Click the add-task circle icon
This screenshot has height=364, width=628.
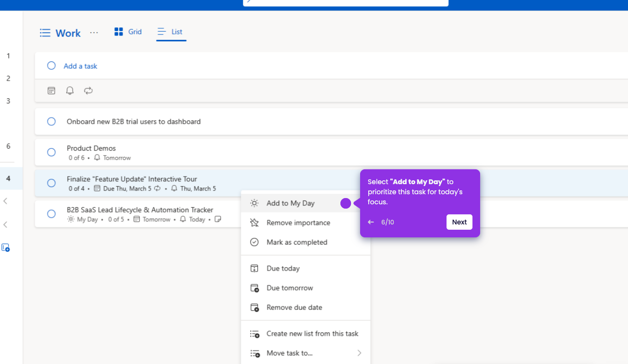coord(51,66)
